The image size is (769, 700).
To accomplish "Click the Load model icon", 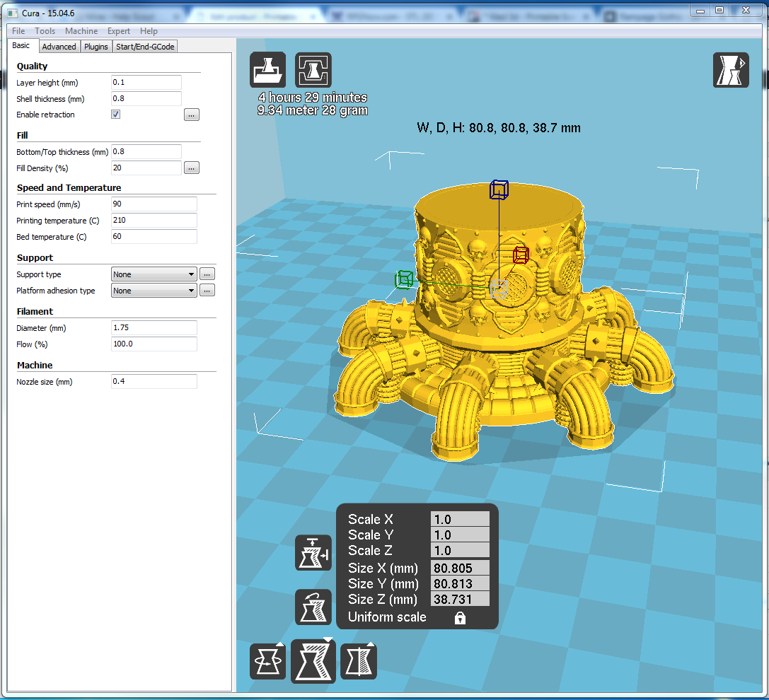I will coord(267,69).
